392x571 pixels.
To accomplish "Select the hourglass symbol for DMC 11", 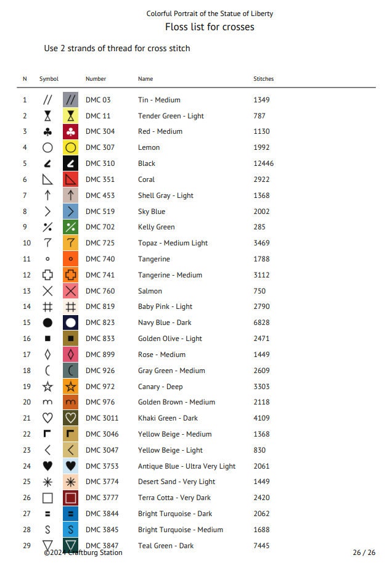I will coord(47,116).
